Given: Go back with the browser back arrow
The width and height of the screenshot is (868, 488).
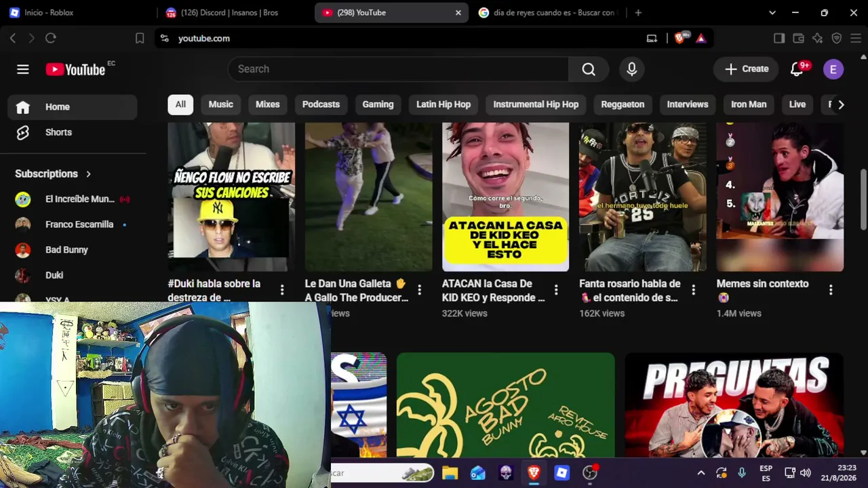Looking at the screenshot, I should (x=13, y=39).
